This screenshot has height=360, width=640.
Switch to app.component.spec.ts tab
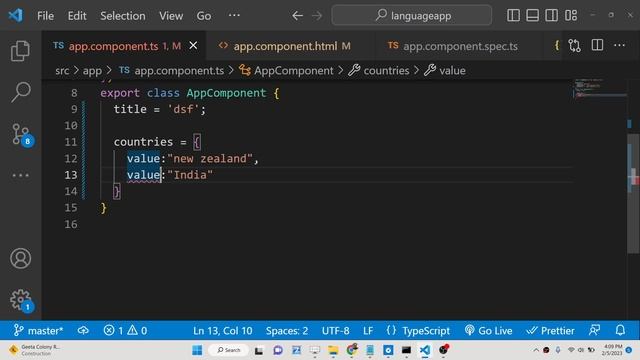coord(458,46)
